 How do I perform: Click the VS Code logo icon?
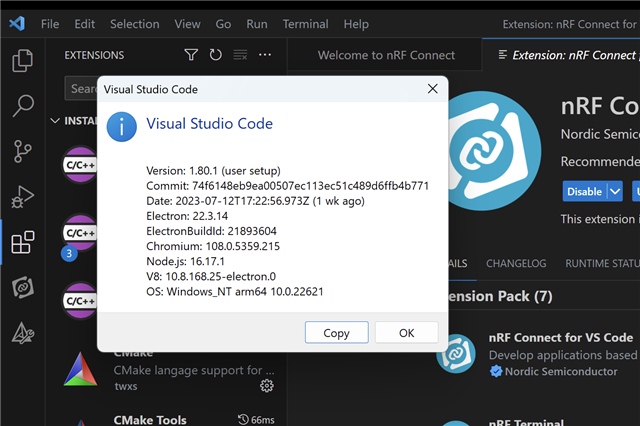click(17, 24)
